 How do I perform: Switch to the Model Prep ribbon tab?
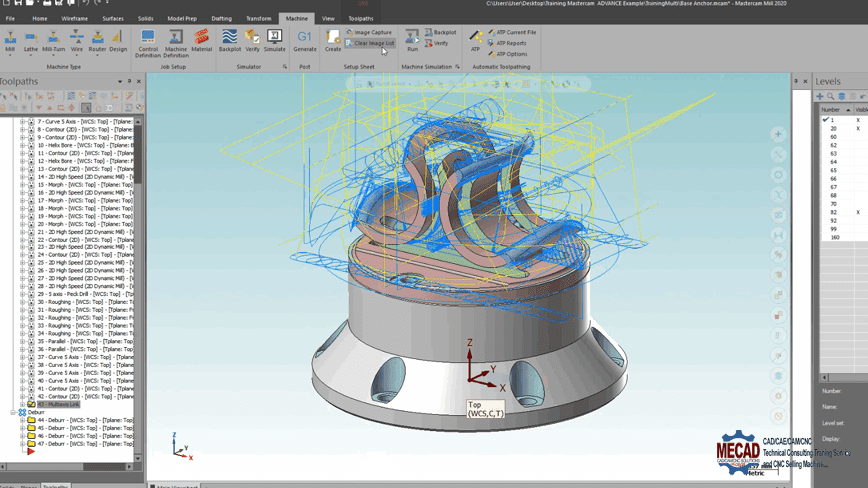(x=182, y=18)
